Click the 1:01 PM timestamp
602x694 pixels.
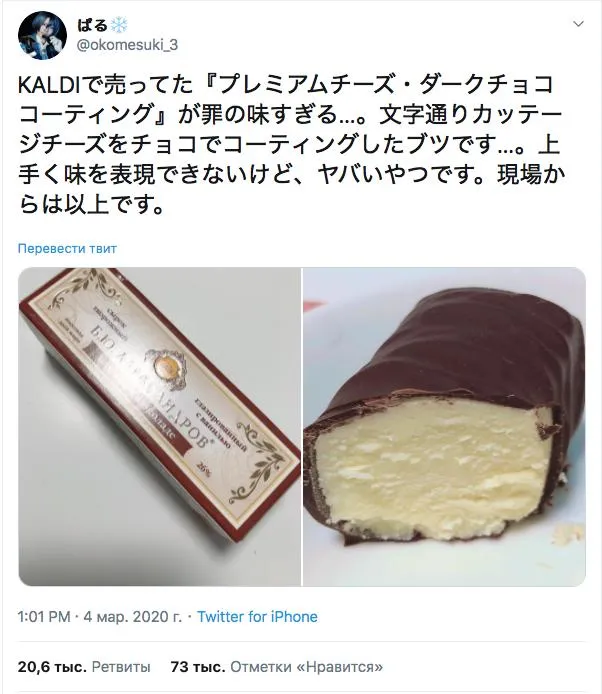coord(44,617)
